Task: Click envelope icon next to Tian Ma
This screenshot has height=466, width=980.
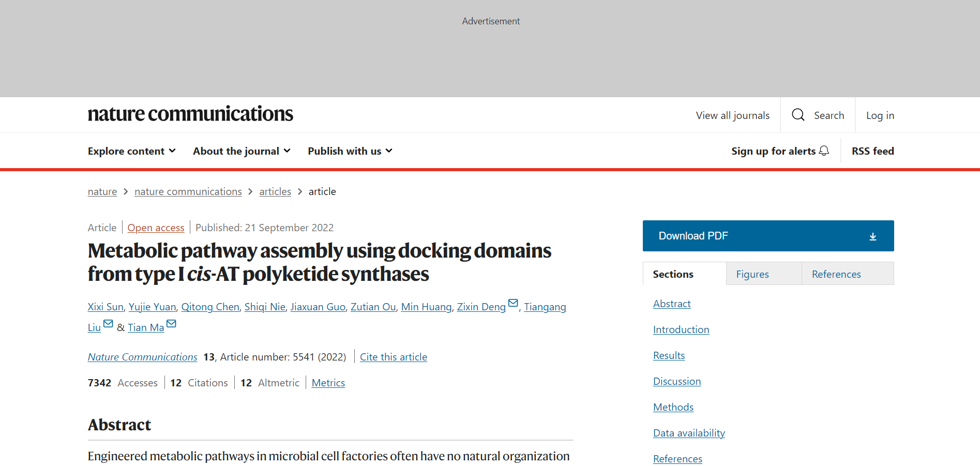Action: (x=171, y=324)
